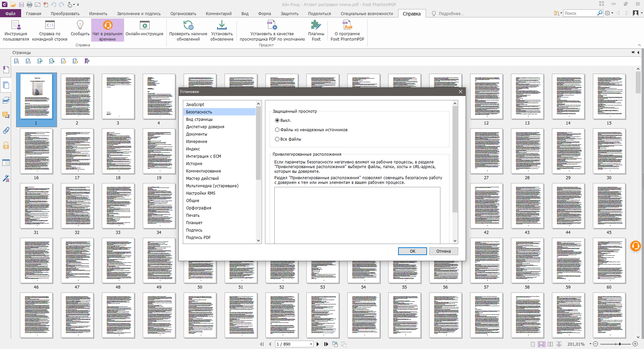Open the user account dropdown arrow
The height and width of the screenshot is (349, 644).
click(x=642, y=13)
